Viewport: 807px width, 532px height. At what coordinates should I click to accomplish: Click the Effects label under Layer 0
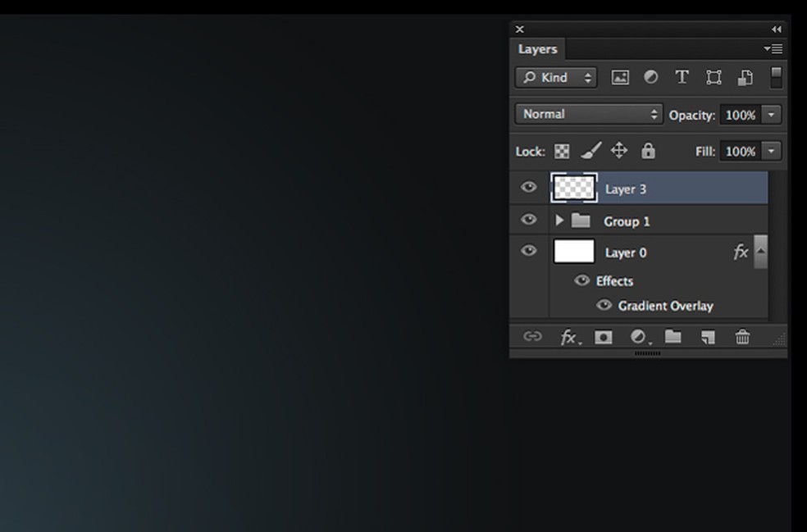(614, 281)
